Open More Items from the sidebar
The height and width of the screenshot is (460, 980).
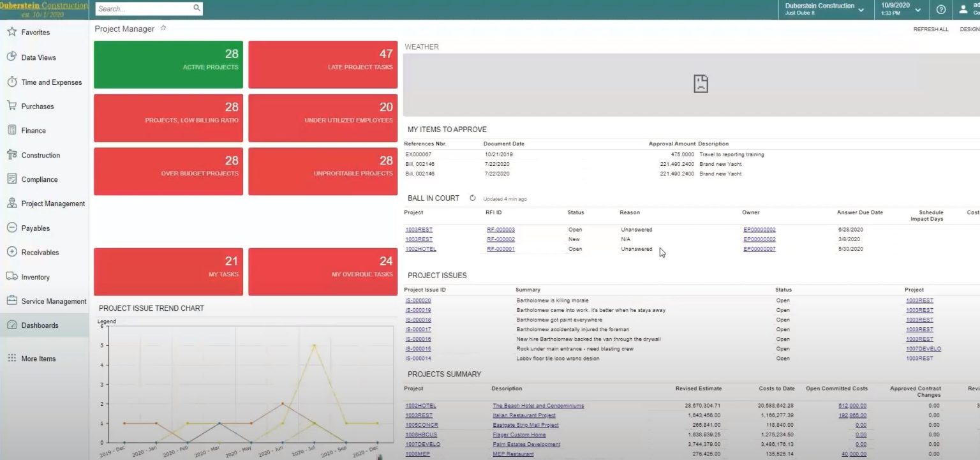tap(37, 358)
